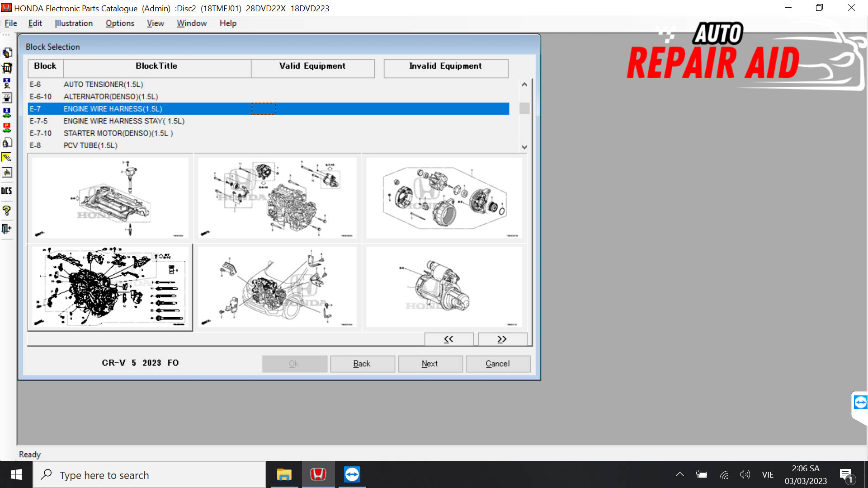Viewport: 868px width, 488px height.
Task: Open the Windows Start menu
Action: tap(16, 475)
